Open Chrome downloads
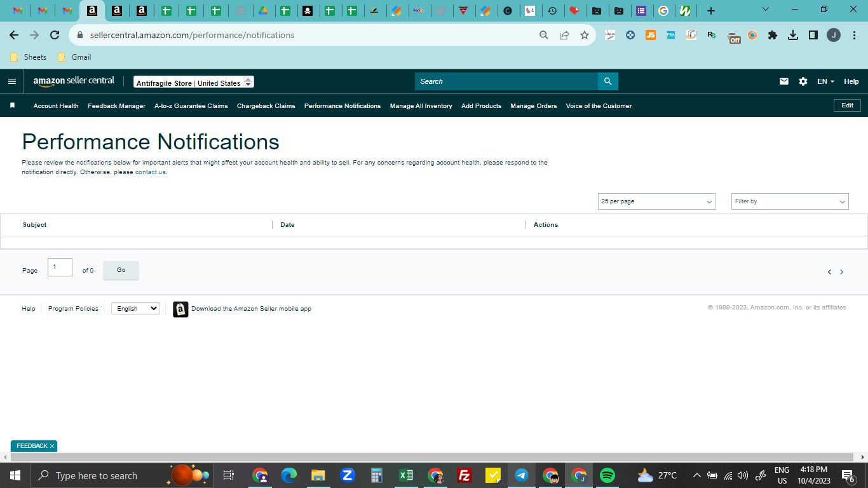The image size is (868, 488). 793,35
